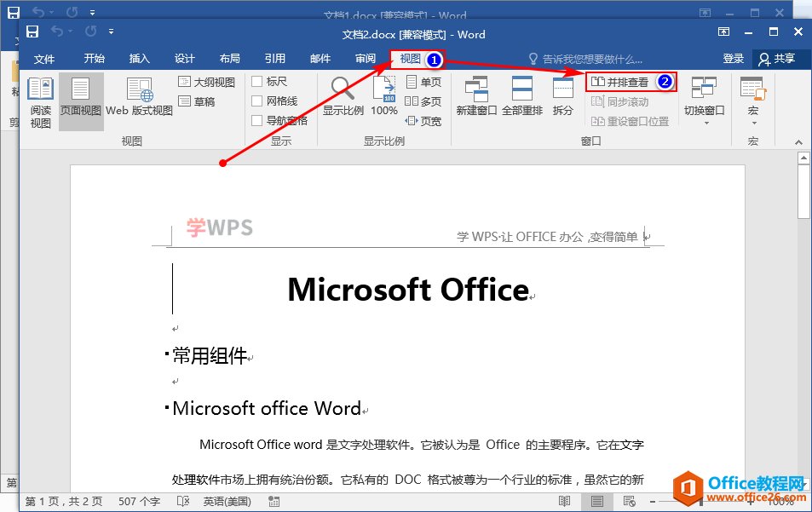Open Ribbon Display Options in 文档2 title bar
The height and width of the screenshot is (512, 812).
723,32
